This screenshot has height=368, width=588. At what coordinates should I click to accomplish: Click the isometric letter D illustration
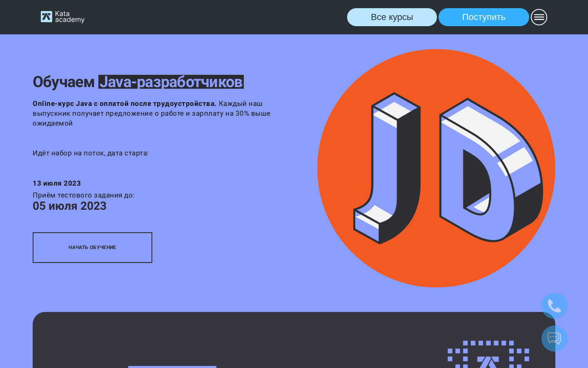pos(491,170)
